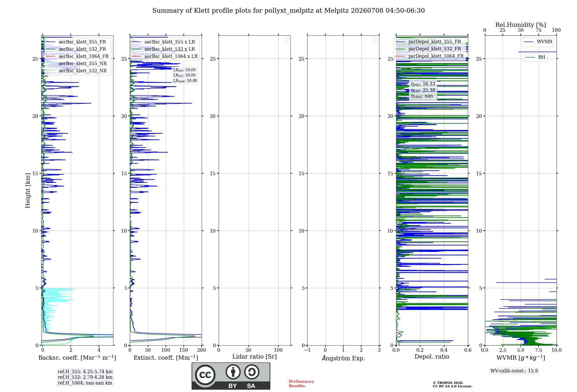Click the Backsc. coeff. axis label
The width and height of the screenshot is (577, 392).
(77, 357)
